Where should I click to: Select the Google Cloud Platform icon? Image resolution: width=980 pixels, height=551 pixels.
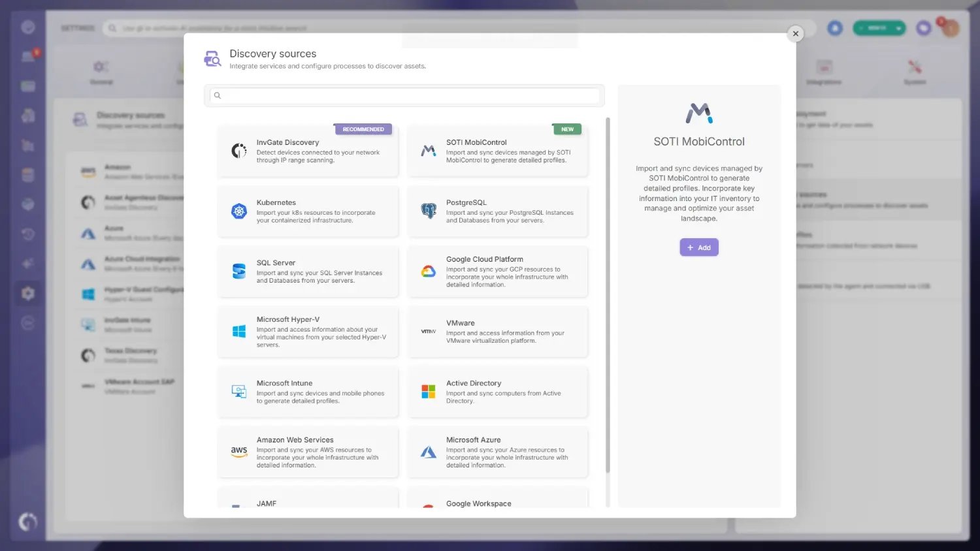pyautogui.click(x=429, y=272)
